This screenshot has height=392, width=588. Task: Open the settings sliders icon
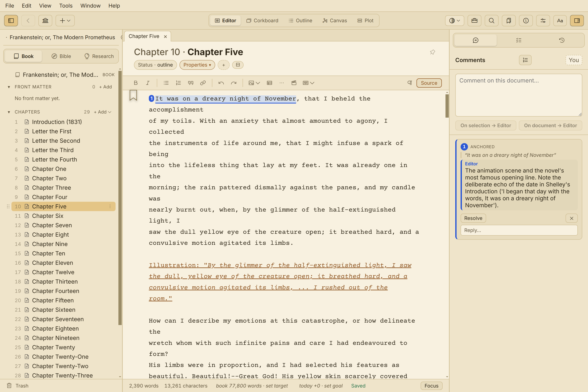[543, 20]
